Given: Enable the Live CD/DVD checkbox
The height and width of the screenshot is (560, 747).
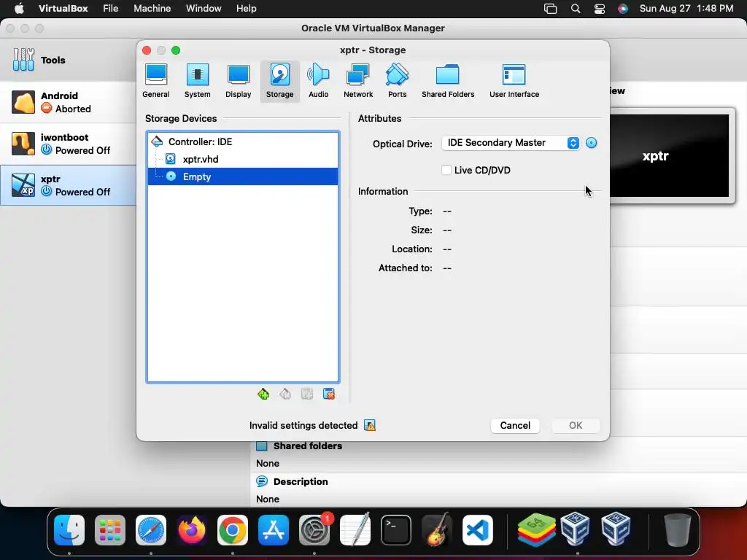Looking at the screenshot, I should (x=446, y=170).
